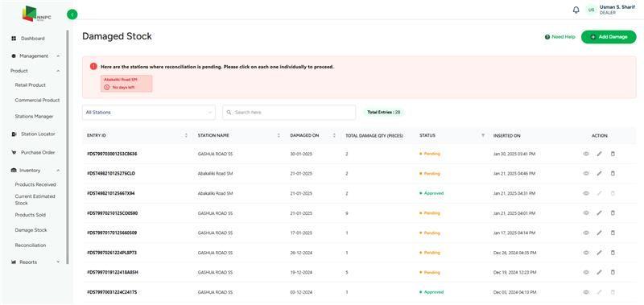The height and width of the screenshot is (305, 644).
Task: Open Current Estimated Stock page
Action: tap(35, 200)
